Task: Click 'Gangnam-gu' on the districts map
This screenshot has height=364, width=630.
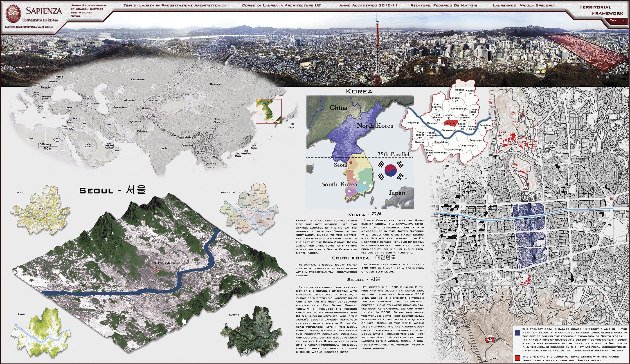Action: 467,145
